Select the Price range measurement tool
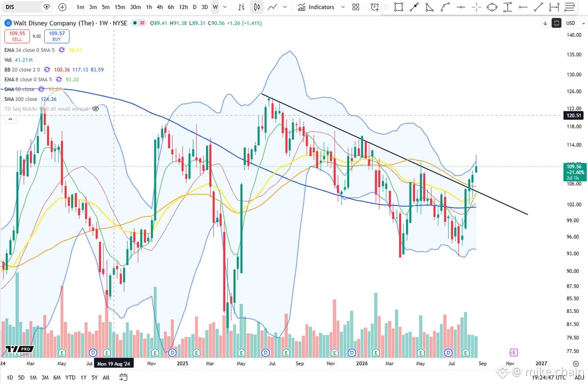The image size is (588, 384). [508, 7]
